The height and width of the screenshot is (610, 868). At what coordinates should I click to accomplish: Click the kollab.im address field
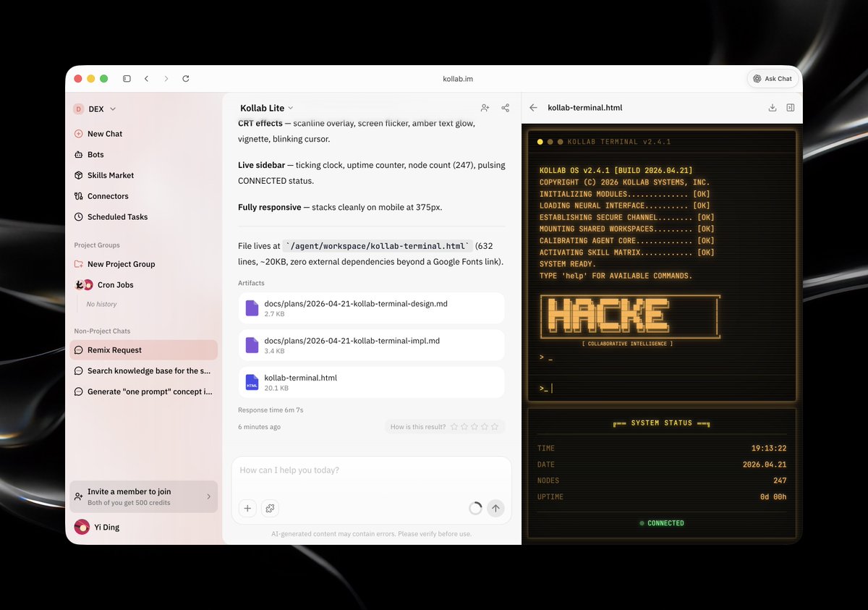(458, 78)
